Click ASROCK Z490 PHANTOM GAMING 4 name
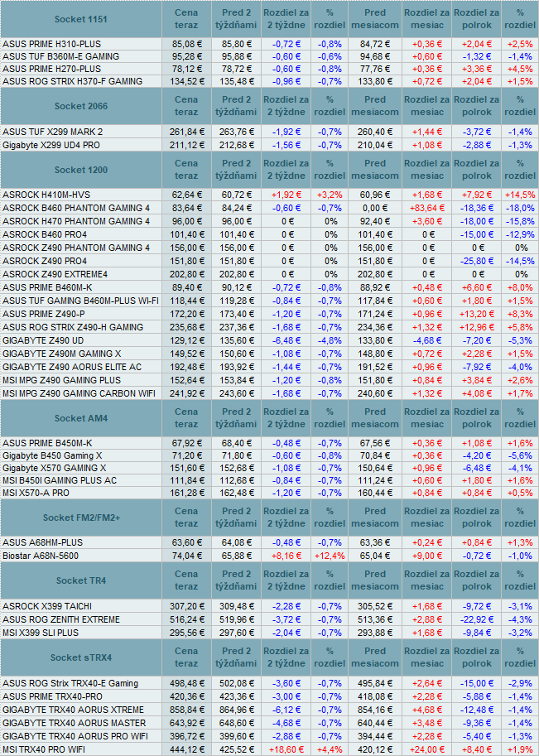Image resolution: width=539 pixels, height=756 pixels. 76,248
